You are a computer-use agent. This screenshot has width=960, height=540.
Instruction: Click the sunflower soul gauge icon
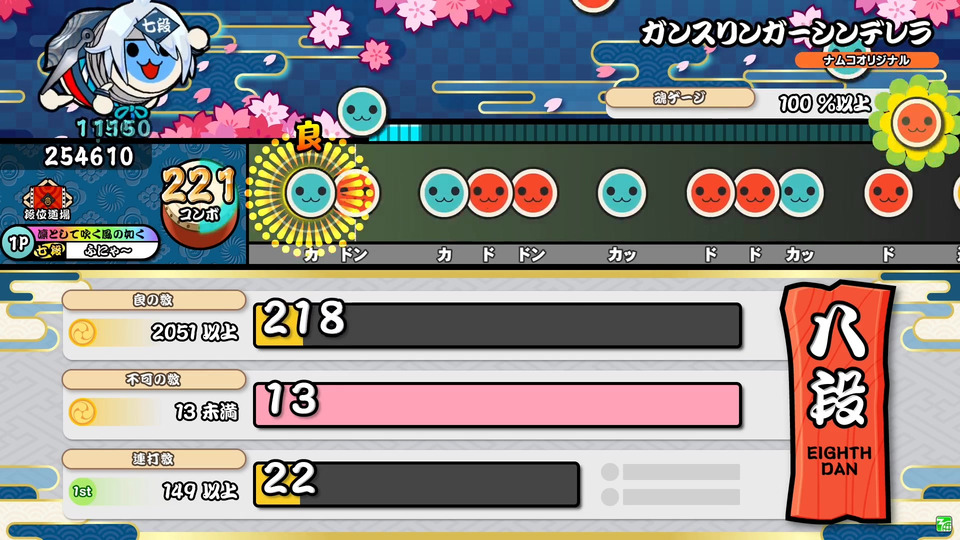tap(915, 124)
